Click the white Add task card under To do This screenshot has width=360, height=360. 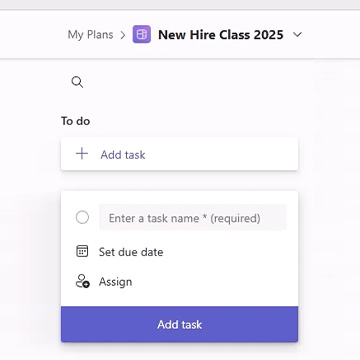pos(179,154)
